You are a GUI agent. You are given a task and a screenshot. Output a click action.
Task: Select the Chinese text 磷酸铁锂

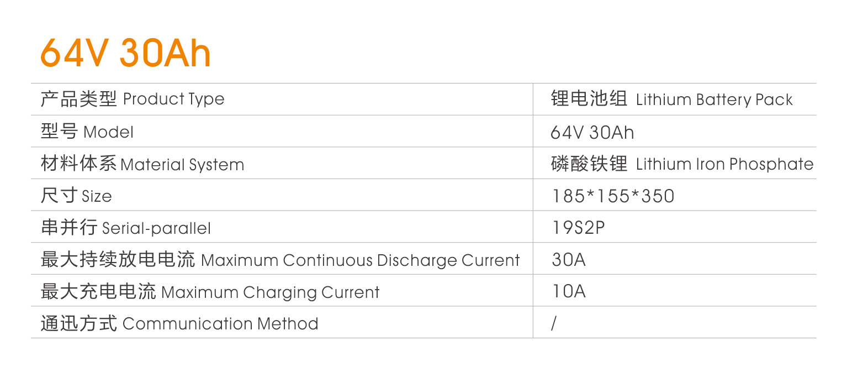click(589, 164)
